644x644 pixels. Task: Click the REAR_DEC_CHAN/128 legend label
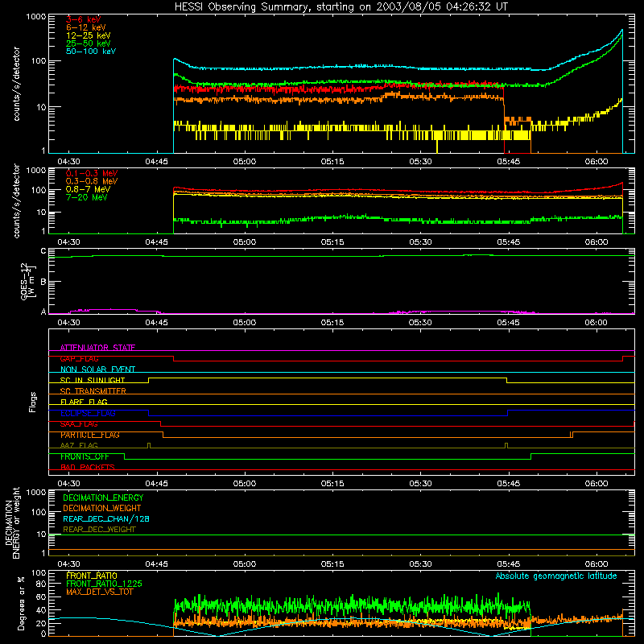[106, 518]
